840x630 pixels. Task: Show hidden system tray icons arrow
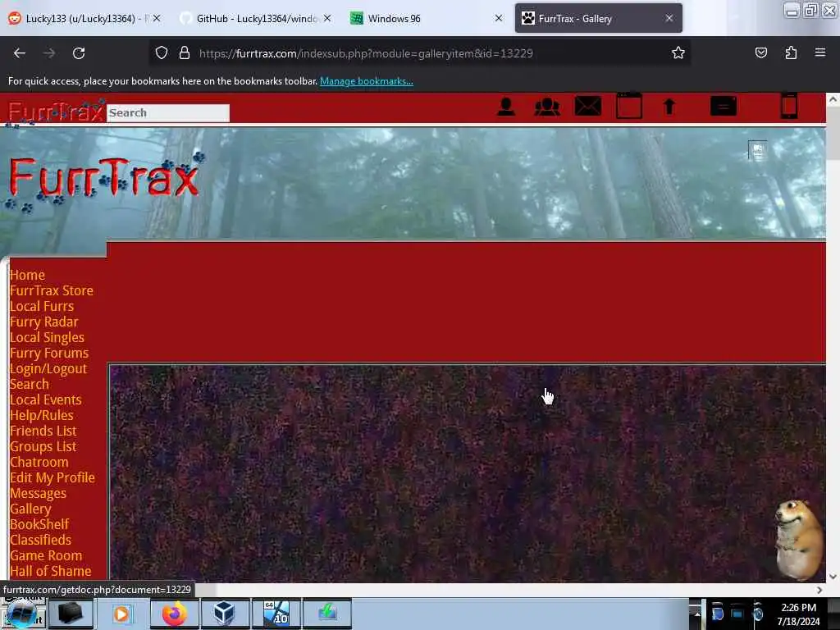(x=697, y=614)
